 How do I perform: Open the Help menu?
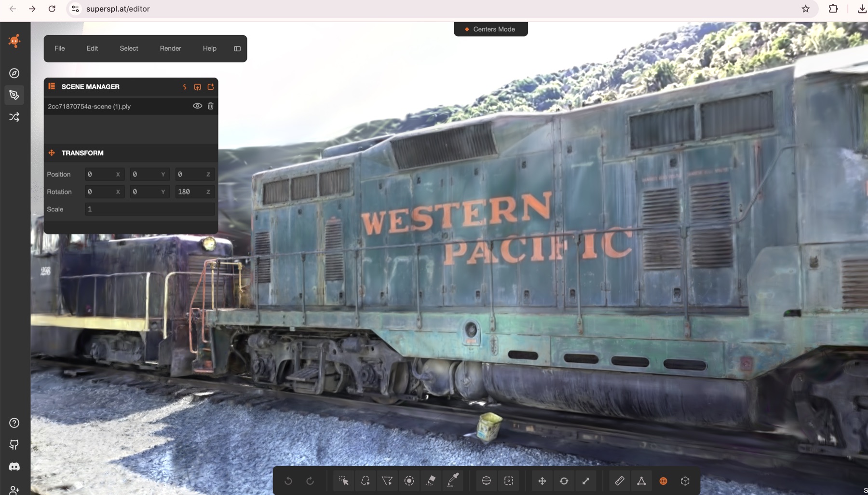coord(210,49)
